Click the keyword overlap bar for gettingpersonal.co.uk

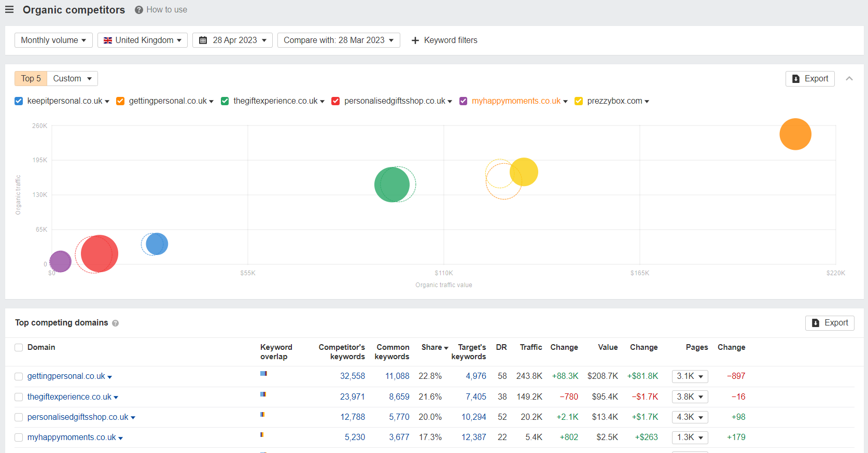[263, 373]
